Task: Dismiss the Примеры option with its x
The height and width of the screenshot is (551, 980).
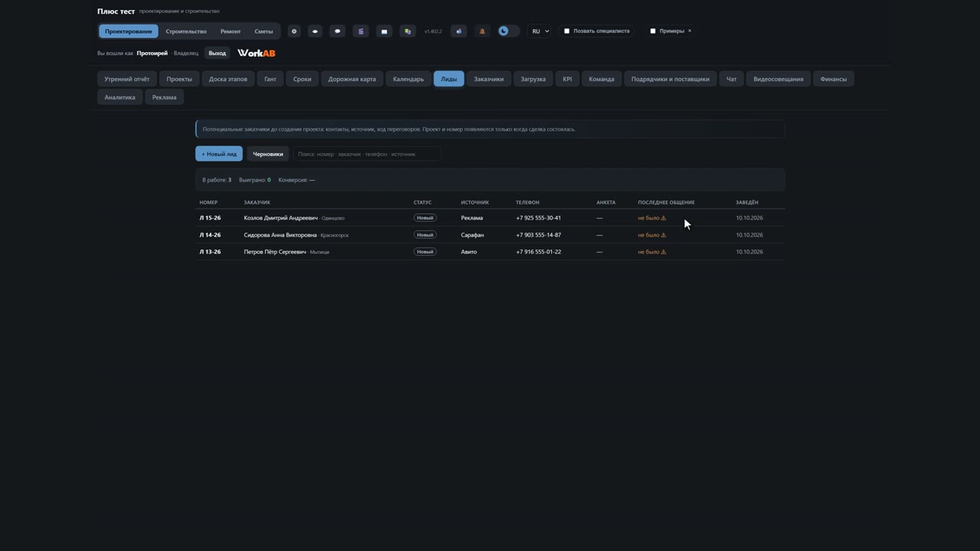Action: (x=690, y=31)
